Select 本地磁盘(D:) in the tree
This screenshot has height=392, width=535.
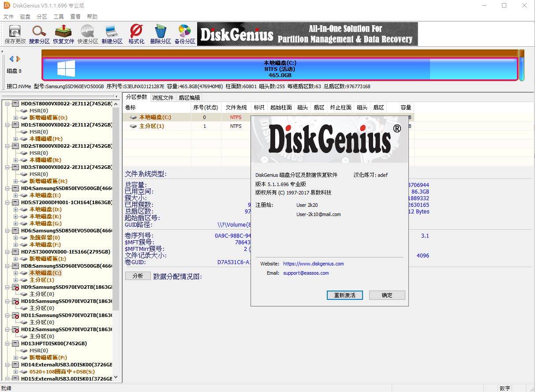coord(45,209)
